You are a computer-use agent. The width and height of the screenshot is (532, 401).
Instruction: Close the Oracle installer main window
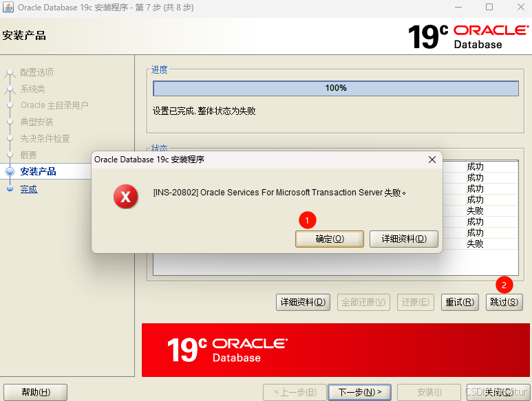click(x=521, y=7)
